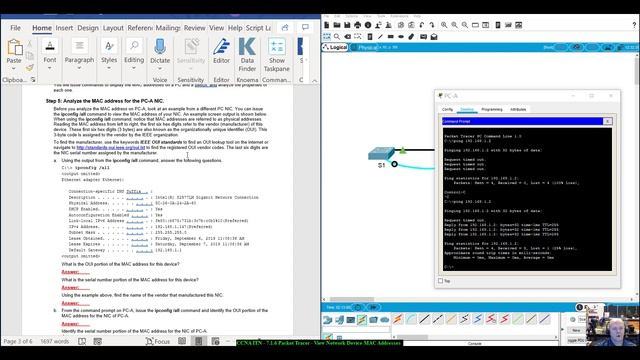Click Show Taskpane ribbon icon

tap(277, 47)
